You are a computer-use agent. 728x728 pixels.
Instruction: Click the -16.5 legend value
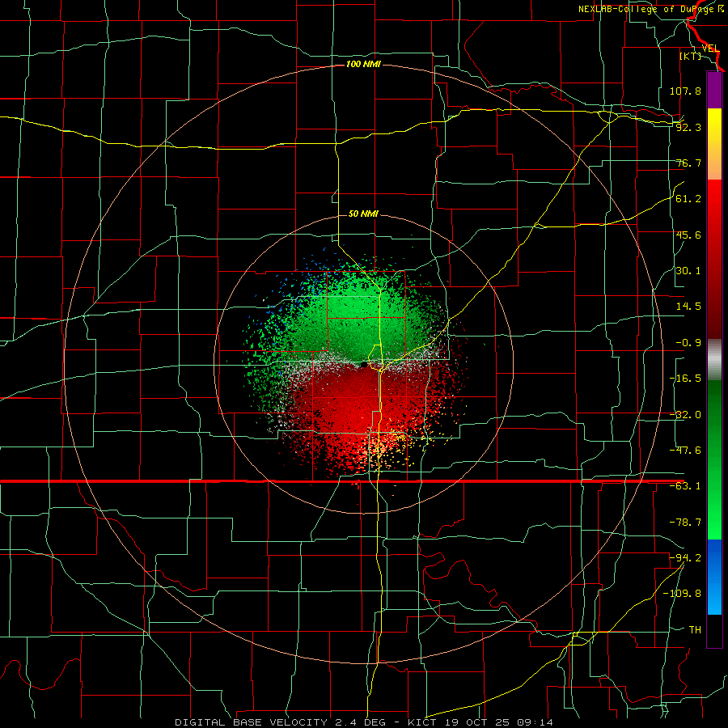pyautogui.click(x=685, y=379)
